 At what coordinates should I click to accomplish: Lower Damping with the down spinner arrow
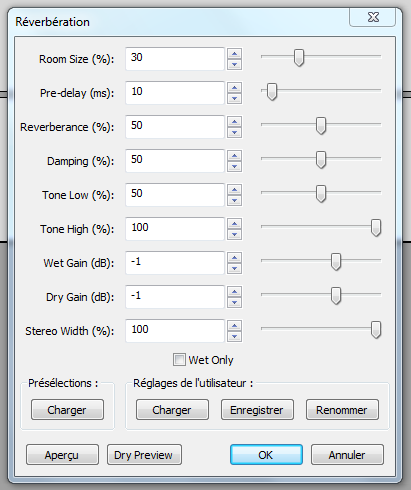(x=235, y=166)
